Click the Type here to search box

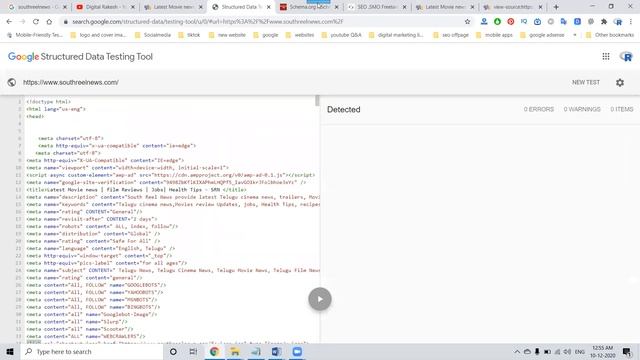click(92, 352)
